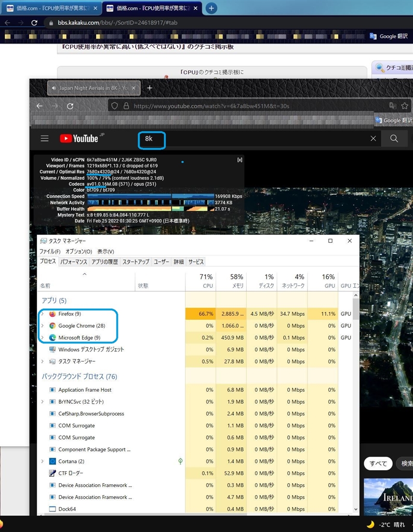This screenshot has height=532, width=413.
Task: Open Firefox tracking protection shield icon
Action: tap(115, 106)
